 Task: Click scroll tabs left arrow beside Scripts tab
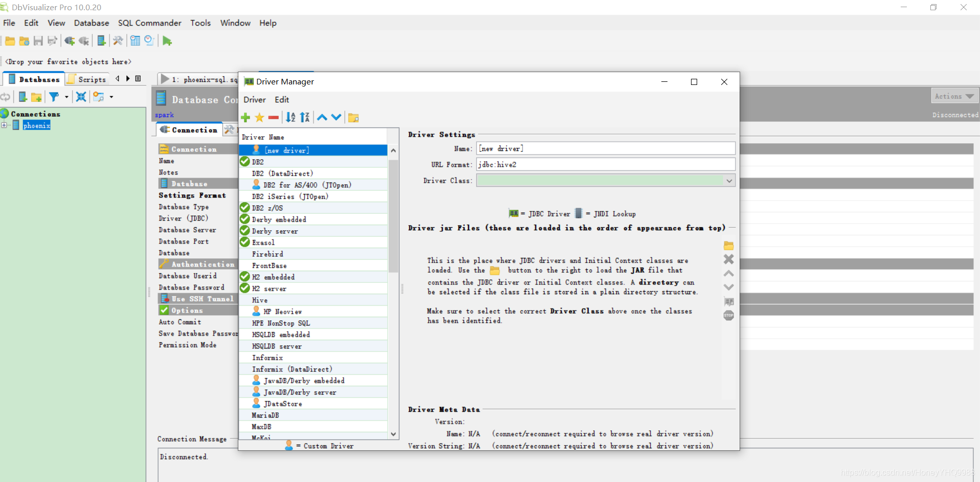(x=118, y=79)
